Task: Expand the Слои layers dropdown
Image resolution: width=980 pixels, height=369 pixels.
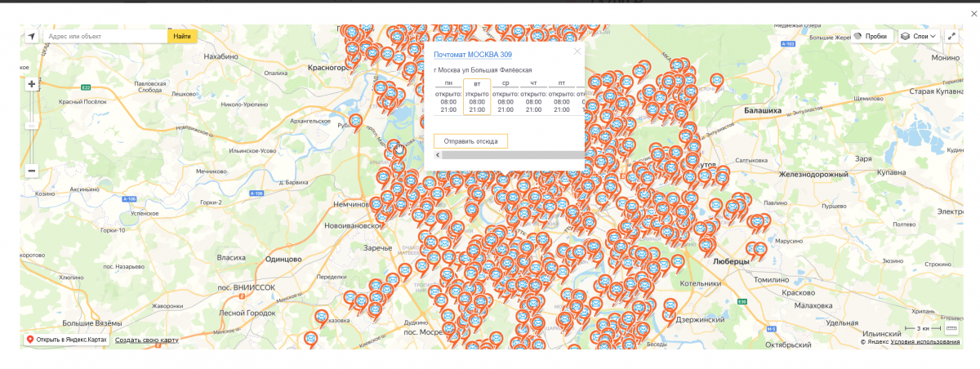Action: [920, 37]
